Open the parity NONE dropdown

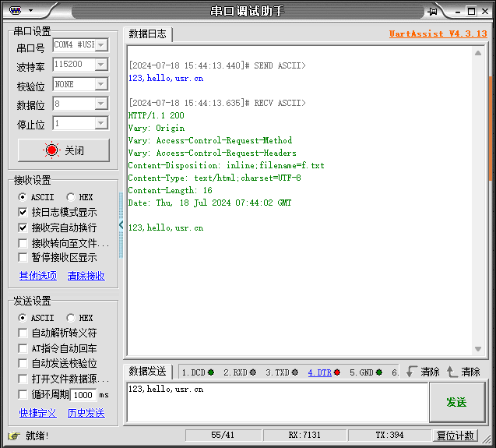click(x=100, y=84)
